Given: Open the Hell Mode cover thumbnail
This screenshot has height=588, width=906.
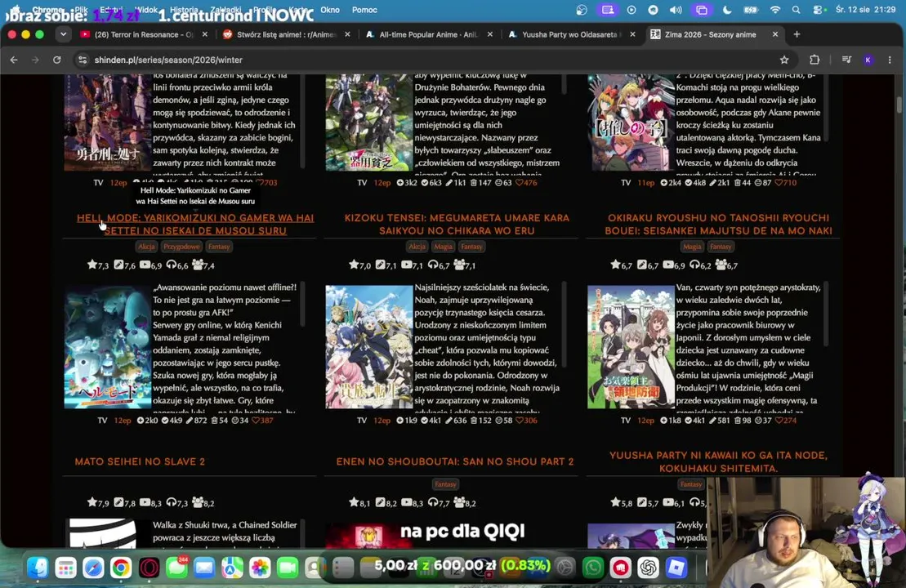Looking at the screenshot, I should click(x=108, y=346).
